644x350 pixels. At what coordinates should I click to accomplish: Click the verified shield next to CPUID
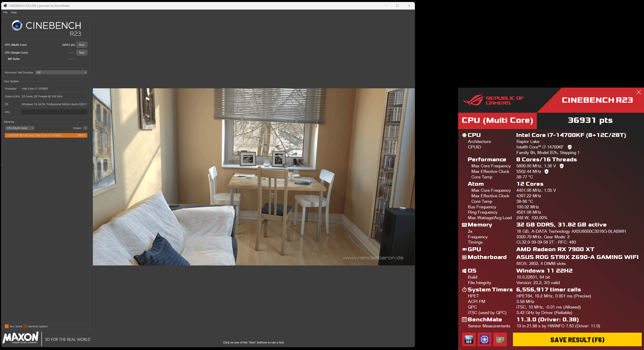click(x=570, y=147)
